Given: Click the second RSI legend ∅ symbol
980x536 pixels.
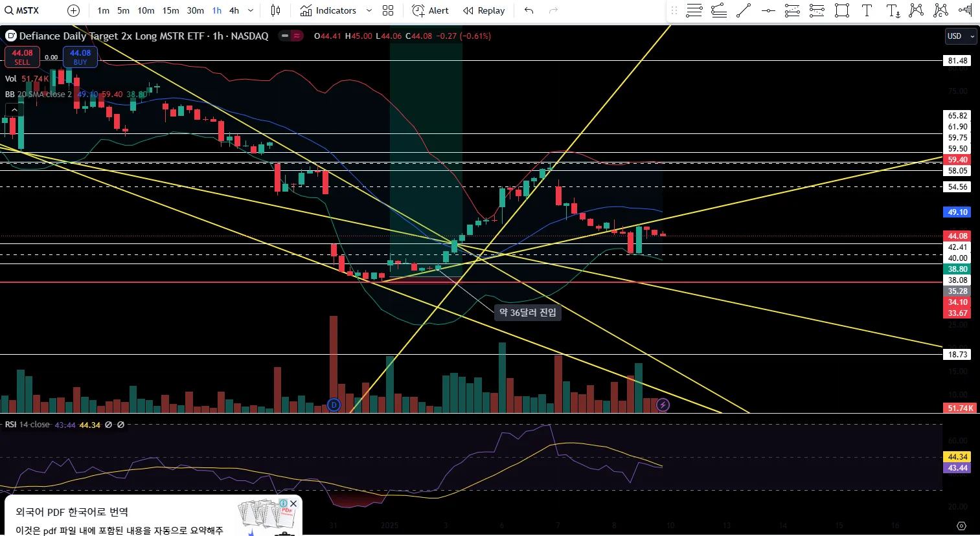Looking at the screenshot, I should tap(120, 425).
